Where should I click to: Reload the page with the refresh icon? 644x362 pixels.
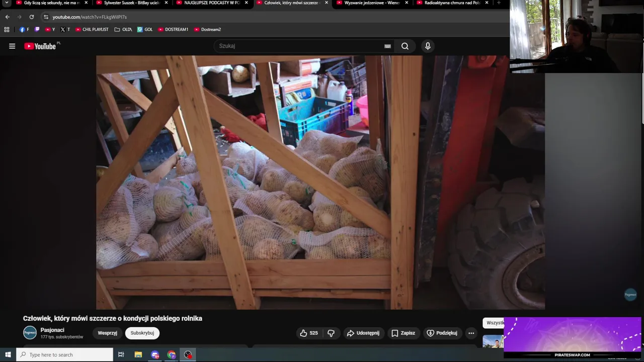coord(31,17)
